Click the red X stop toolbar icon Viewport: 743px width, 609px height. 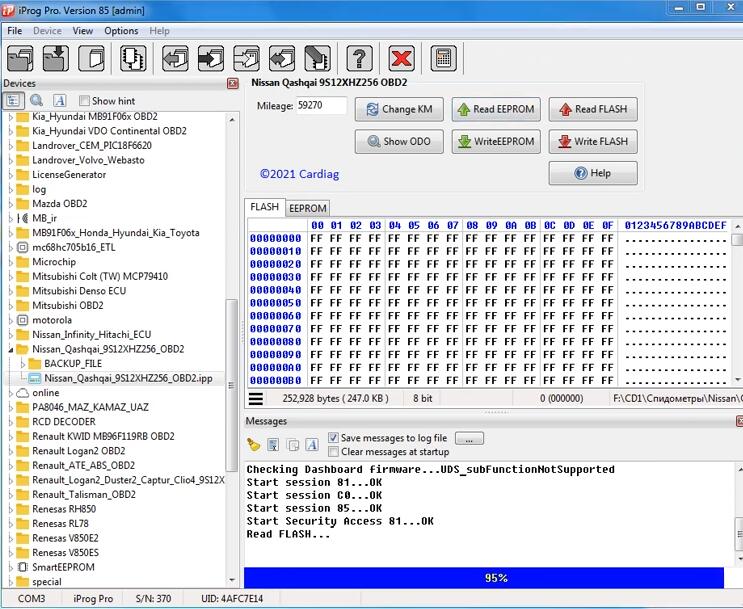pyautogui.click(x=401, y=58)
